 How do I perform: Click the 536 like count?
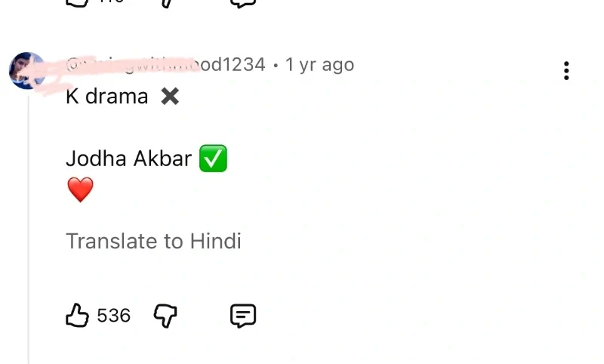tap(114, 315)
